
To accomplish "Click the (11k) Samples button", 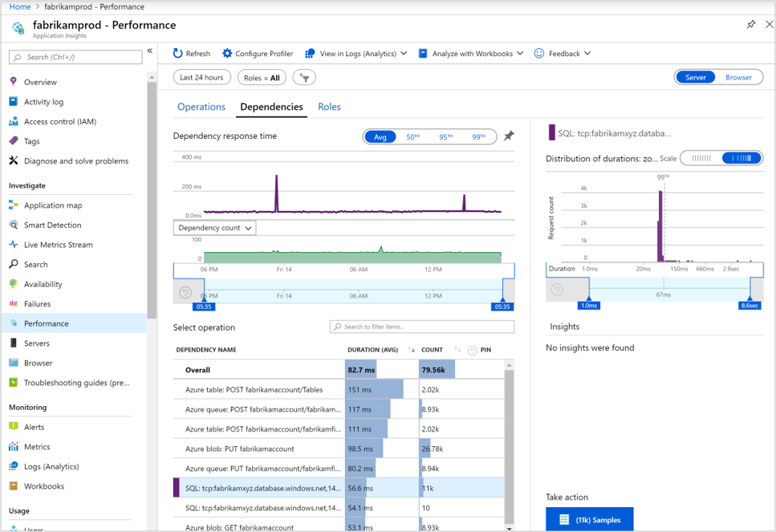I will click(x=589, y=520).
